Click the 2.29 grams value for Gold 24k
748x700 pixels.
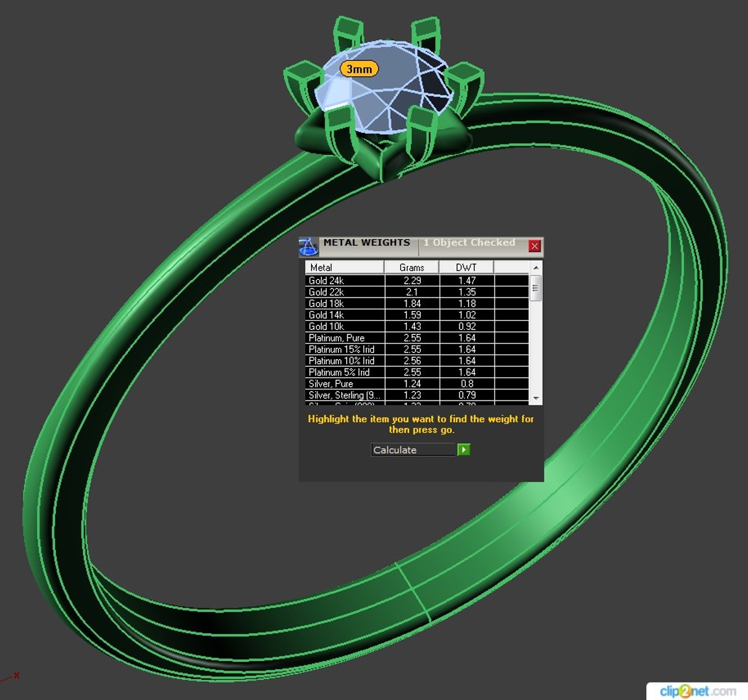click(x=412, y=281)
